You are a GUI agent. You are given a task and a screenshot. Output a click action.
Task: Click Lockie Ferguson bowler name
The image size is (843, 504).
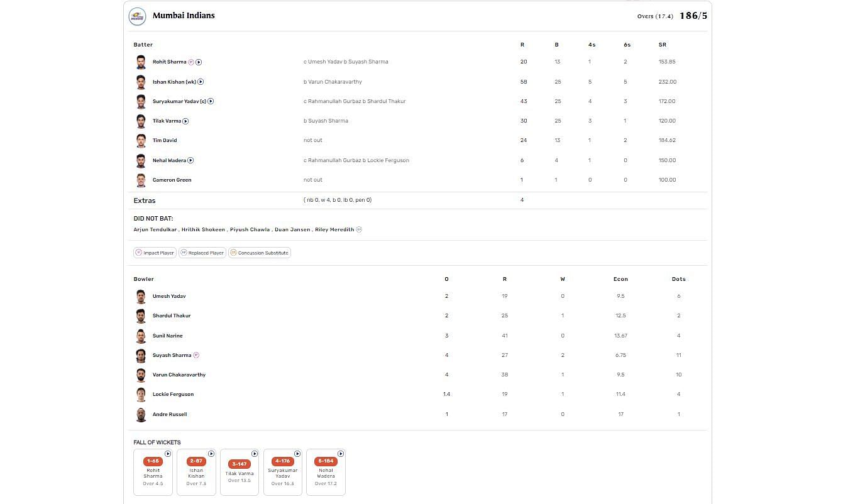173,394
